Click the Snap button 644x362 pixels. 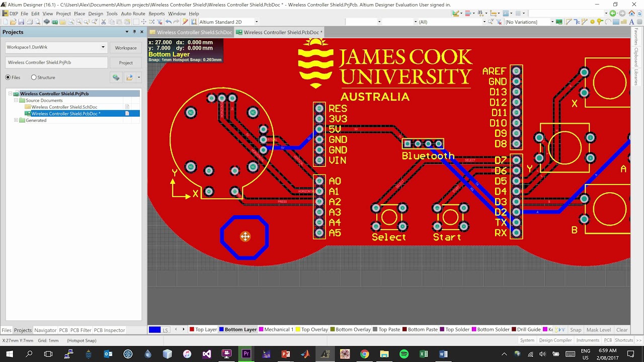click(576, 330)
